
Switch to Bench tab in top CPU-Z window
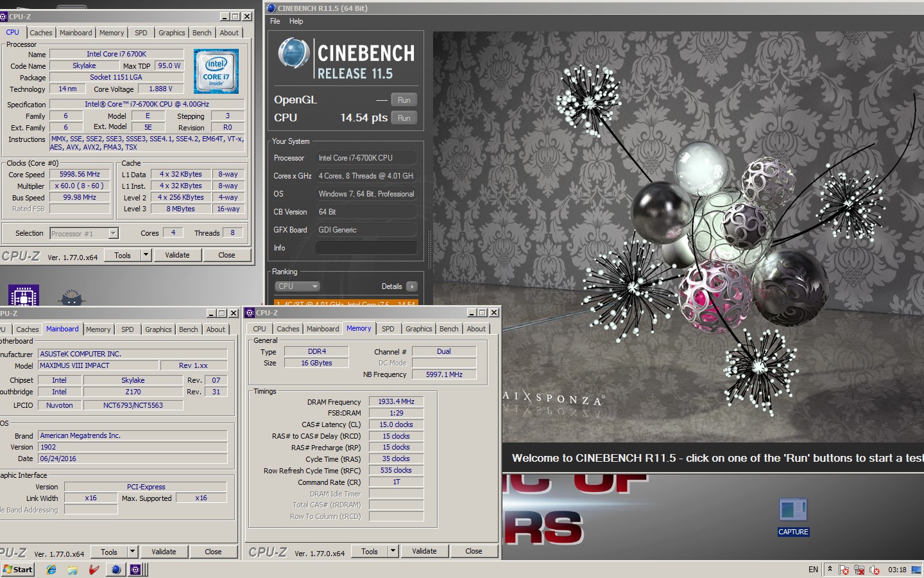point(202,33)
